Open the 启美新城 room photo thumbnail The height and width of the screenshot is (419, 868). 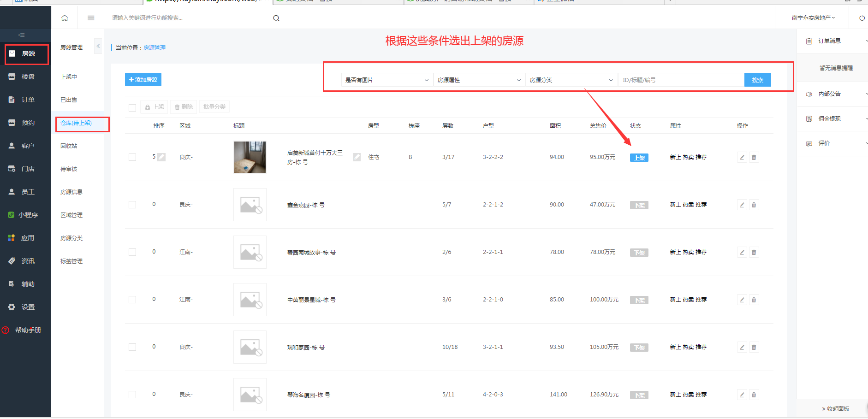coord(250,157)
